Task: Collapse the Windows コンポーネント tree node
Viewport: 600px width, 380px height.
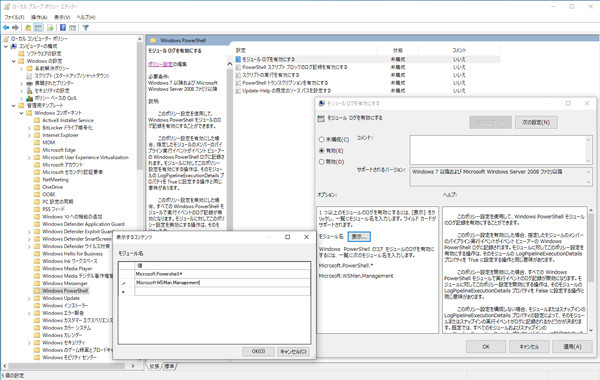Action: point(22,113)
